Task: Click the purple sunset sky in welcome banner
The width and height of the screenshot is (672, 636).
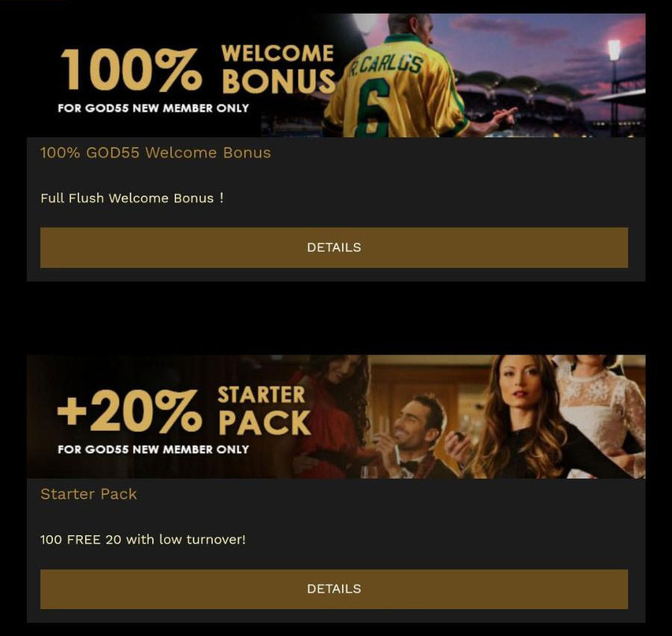Action: pos(535,39)
